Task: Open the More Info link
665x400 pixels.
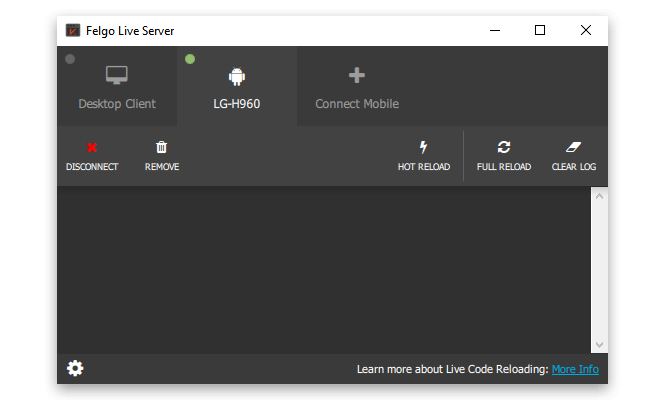Action: [575, 369]
